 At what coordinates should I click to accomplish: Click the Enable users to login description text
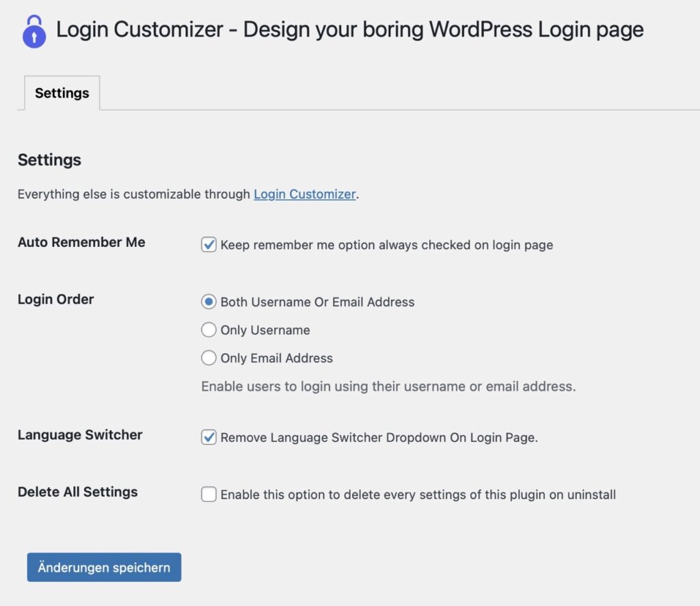[388, 386]
